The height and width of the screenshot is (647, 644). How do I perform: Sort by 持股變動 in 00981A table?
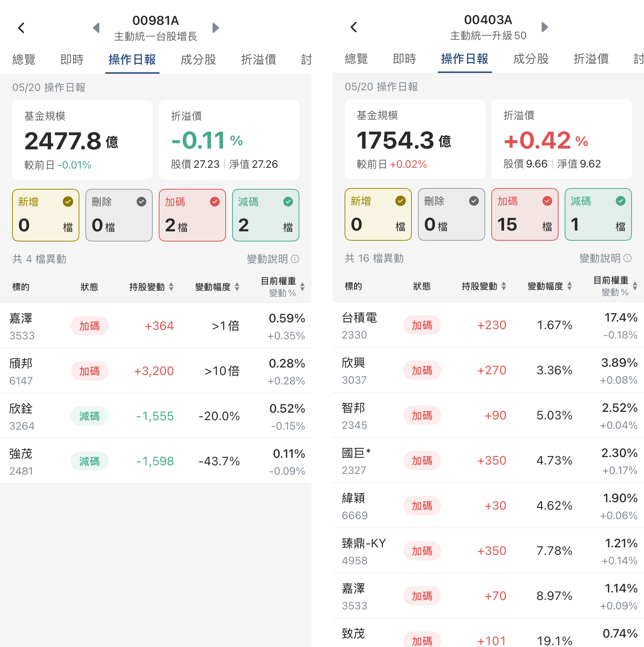click(x=151, y=287)
